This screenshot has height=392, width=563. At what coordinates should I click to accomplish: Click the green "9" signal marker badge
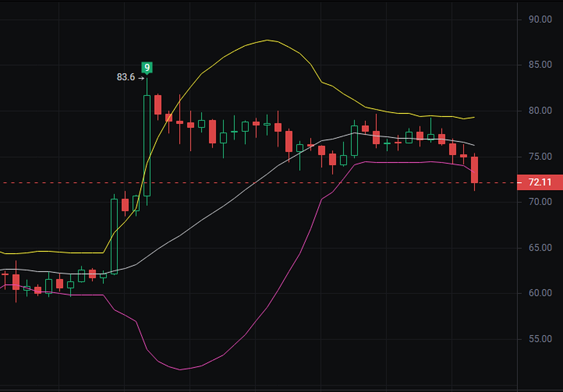click(147, 67)
